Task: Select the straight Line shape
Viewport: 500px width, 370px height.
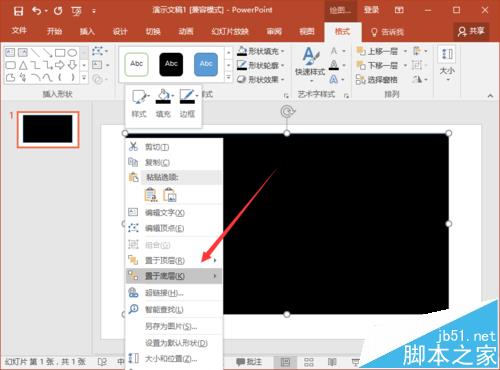Action: click(x=35, y=53)
